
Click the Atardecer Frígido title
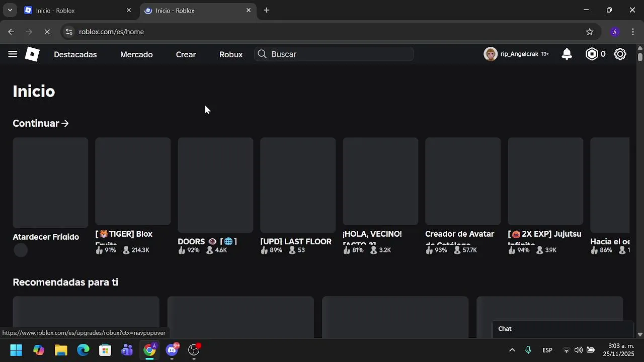click(46, 237)
